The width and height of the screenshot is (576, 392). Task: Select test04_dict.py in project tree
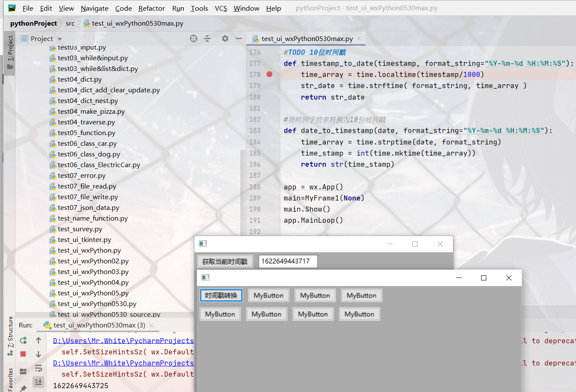tap(79, 80)
